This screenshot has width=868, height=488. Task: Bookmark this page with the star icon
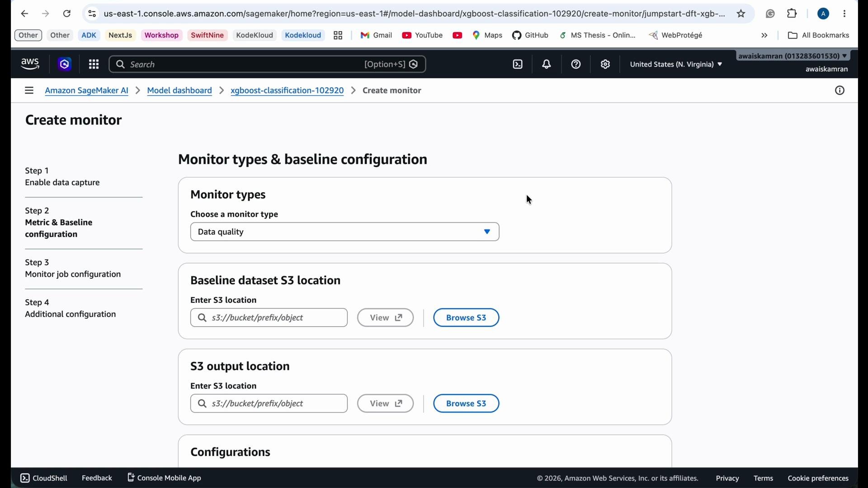click(741, 14)
